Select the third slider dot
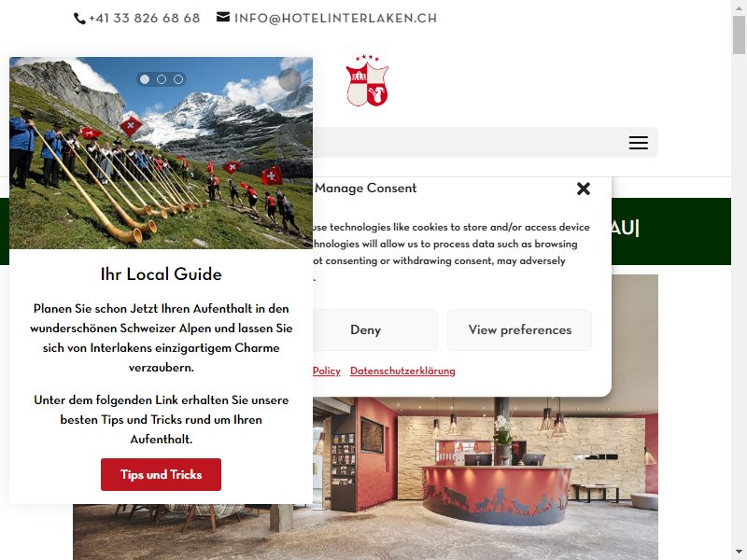This screenshot has height=560, width=747. click(x=178, y=79)
